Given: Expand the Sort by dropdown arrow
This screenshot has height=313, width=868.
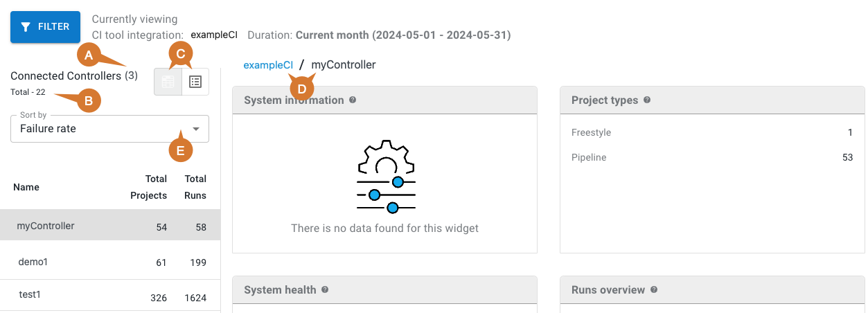Looking at the screenshot, I should 196,129.
